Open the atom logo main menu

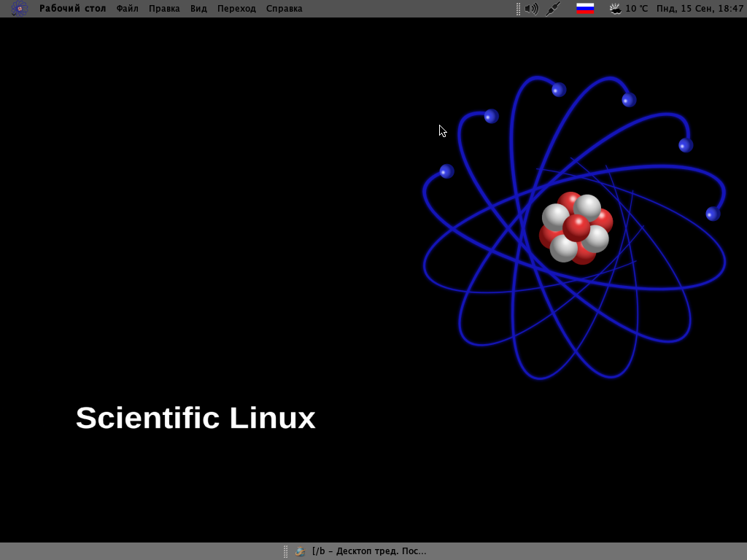[19, 9]
